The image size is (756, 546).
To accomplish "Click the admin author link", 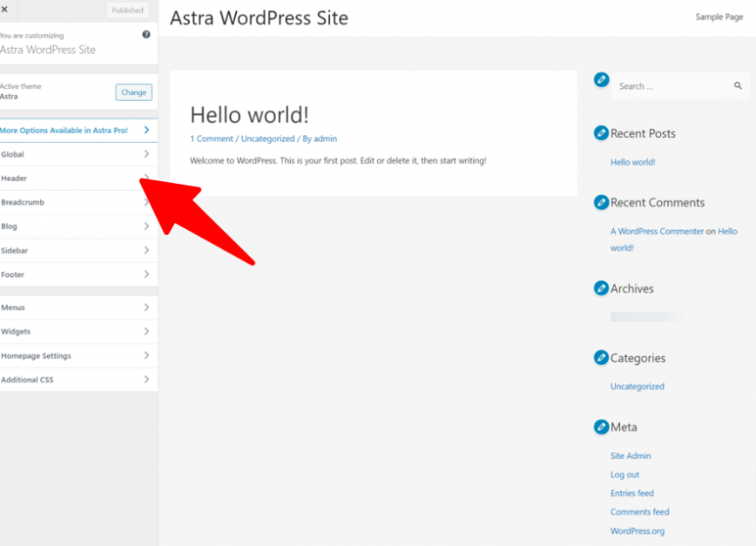I will pos(325,139).
